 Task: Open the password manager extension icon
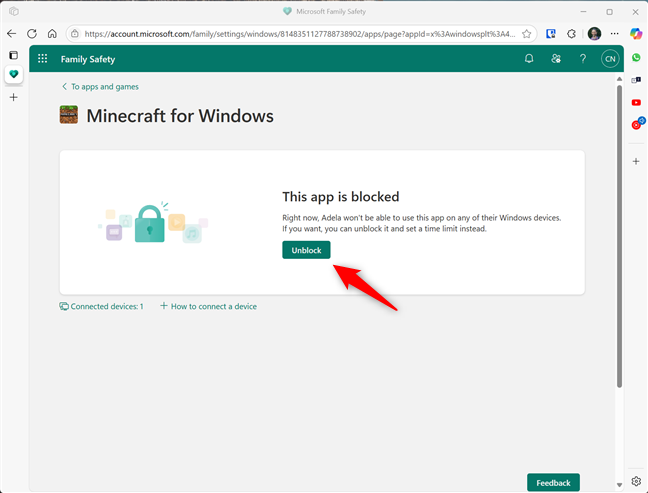(x=550, y=34)
